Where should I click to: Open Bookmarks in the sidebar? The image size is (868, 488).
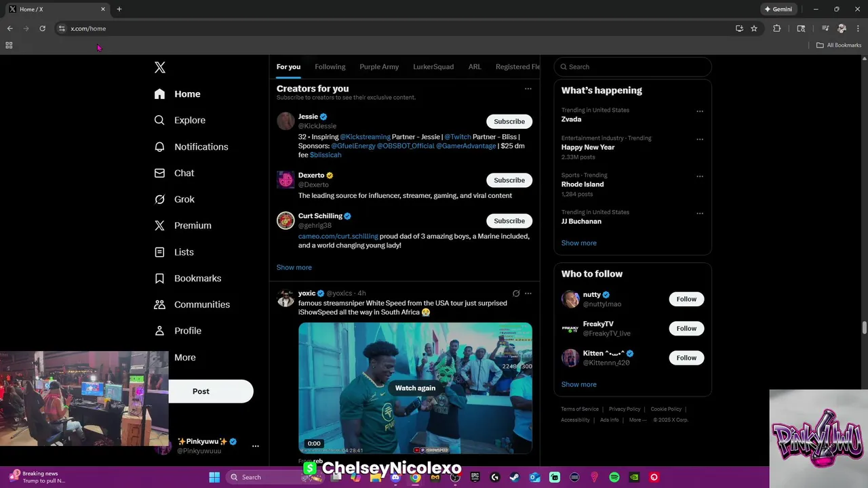(x=188, y=279)
